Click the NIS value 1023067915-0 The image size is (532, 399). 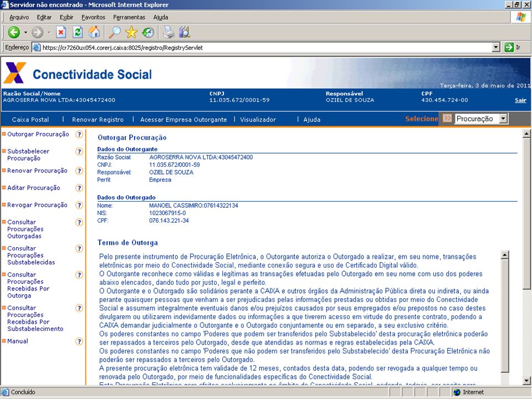[167, 213]
